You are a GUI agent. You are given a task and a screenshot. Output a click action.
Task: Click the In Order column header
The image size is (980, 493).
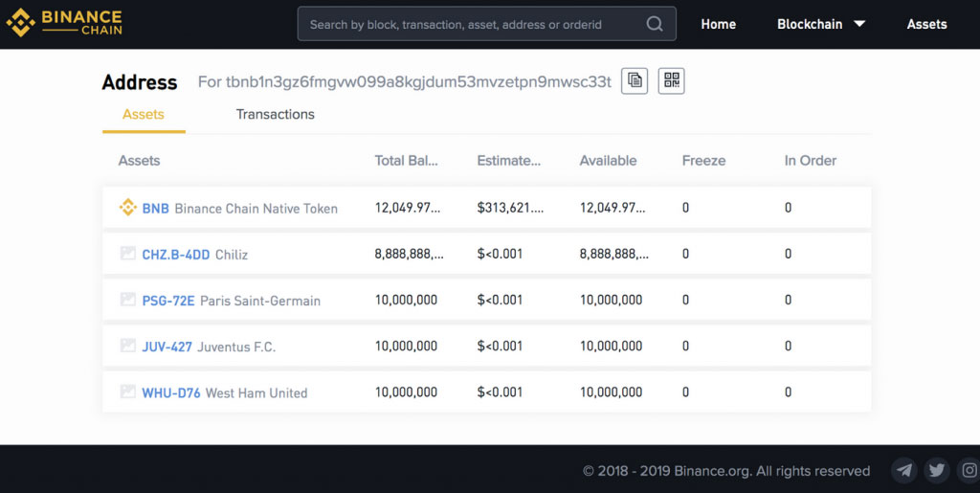tap(810, 161)
